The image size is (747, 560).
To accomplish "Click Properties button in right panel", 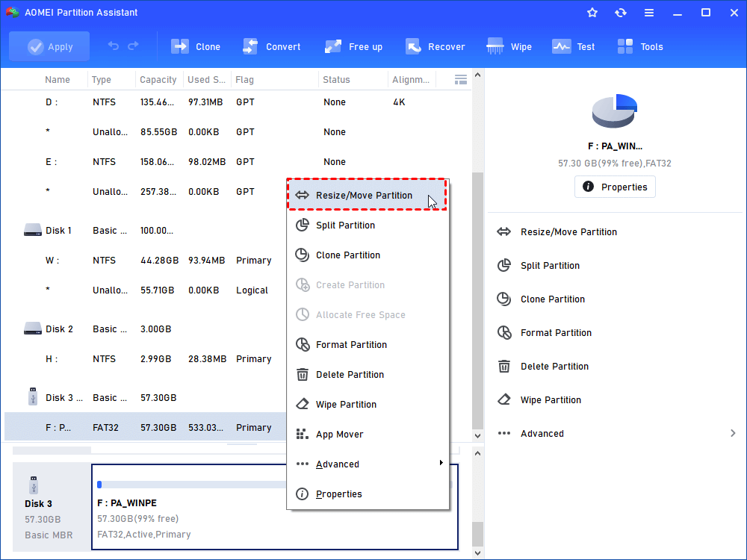I will point(615,187).
